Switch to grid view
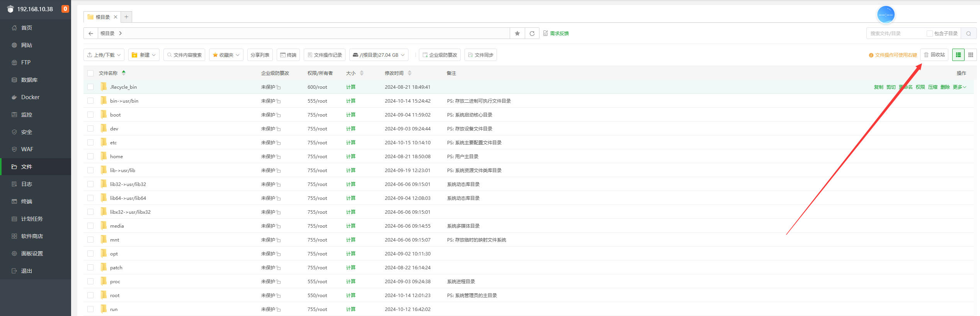The image size is (980, 316). [x=971, y=55]
